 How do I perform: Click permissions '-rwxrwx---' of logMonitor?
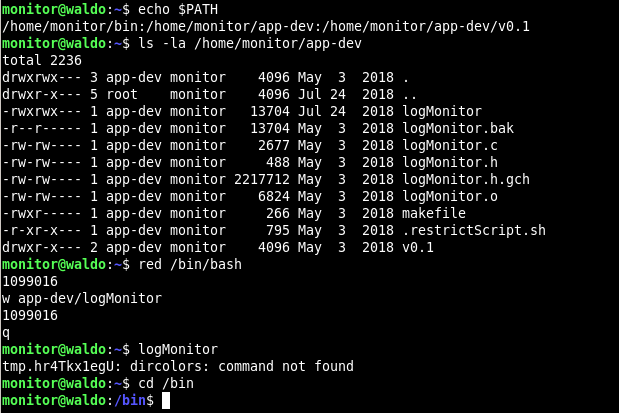click(42, 111)
